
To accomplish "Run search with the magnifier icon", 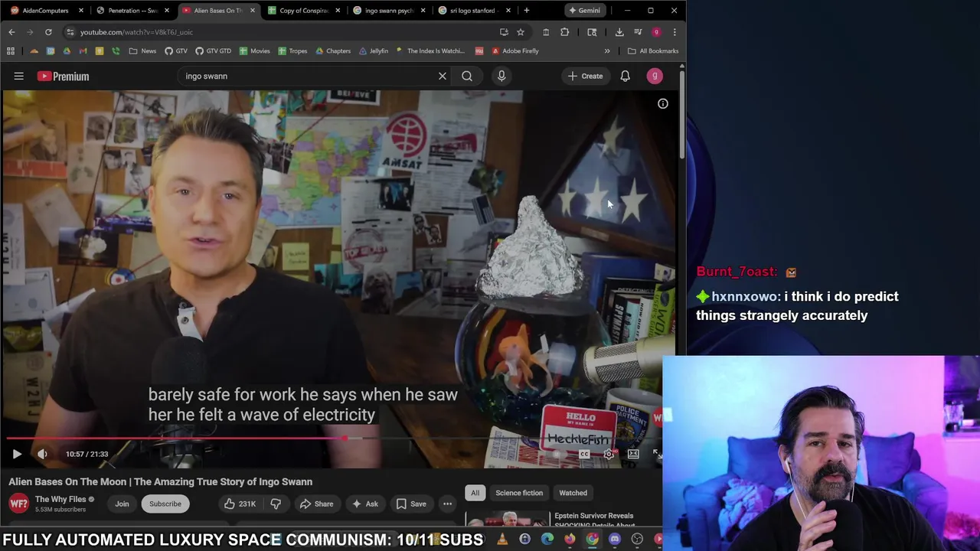I will (x=467, y=76).
